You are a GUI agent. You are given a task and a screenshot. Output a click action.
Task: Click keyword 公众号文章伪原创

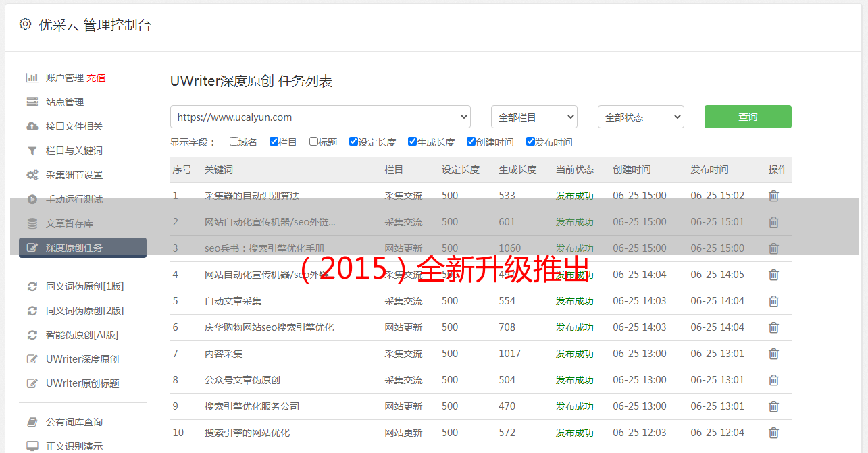242,380
